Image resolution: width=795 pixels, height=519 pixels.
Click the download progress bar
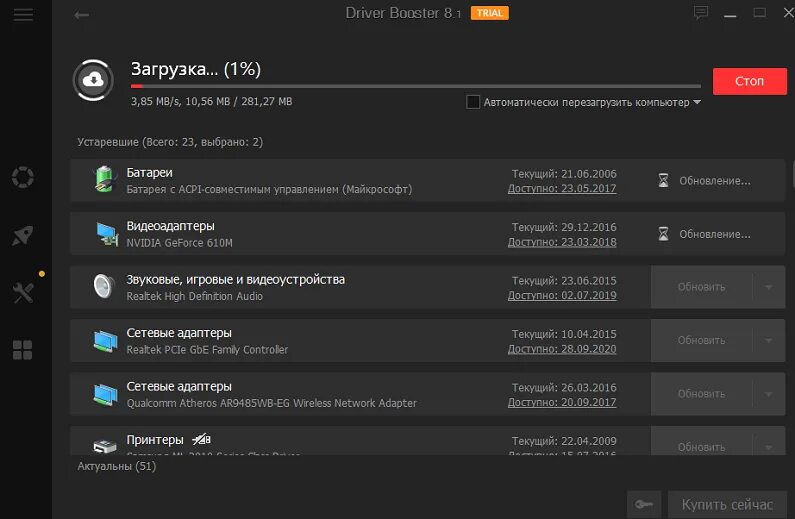(x=416, y=86)
